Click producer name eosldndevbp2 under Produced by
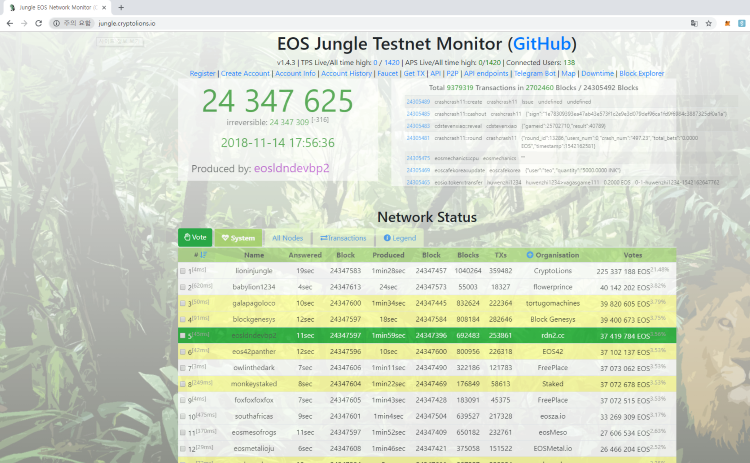Screen dimensions: 750x463 click(291, 168)
